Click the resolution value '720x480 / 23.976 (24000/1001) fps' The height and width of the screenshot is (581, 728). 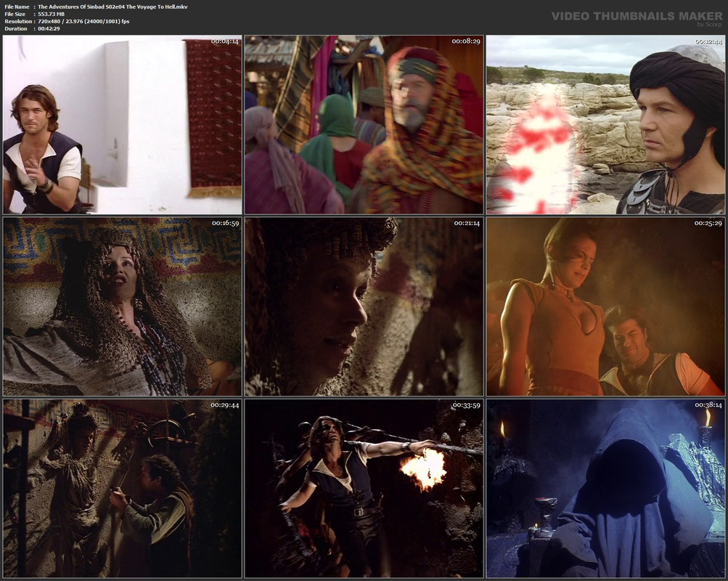[83, 21]
